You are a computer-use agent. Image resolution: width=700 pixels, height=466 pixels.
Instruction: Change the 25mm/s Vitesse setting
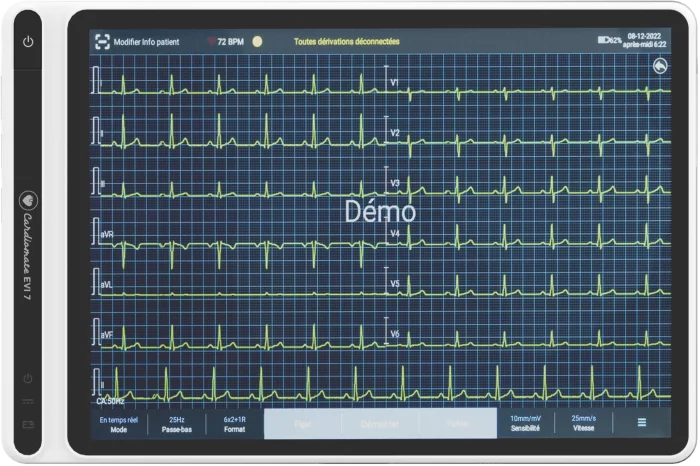click(x=583, y=423)
